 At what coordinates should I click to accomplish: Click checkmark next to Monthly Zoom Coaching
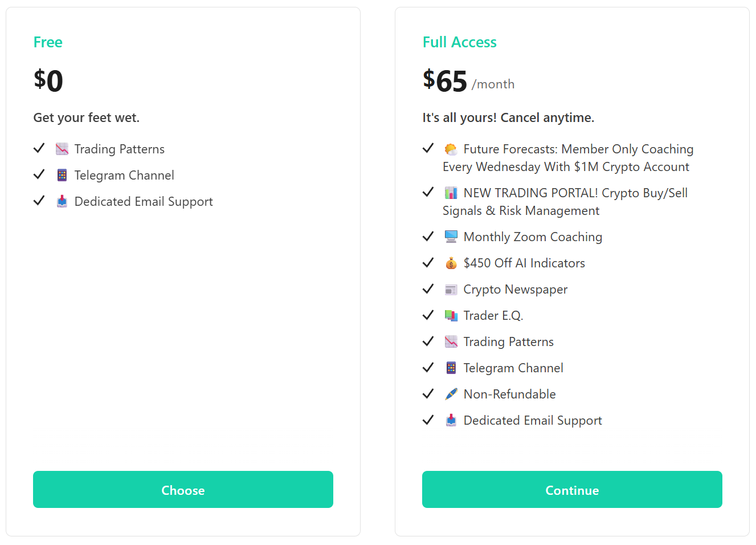click(428, 237)
